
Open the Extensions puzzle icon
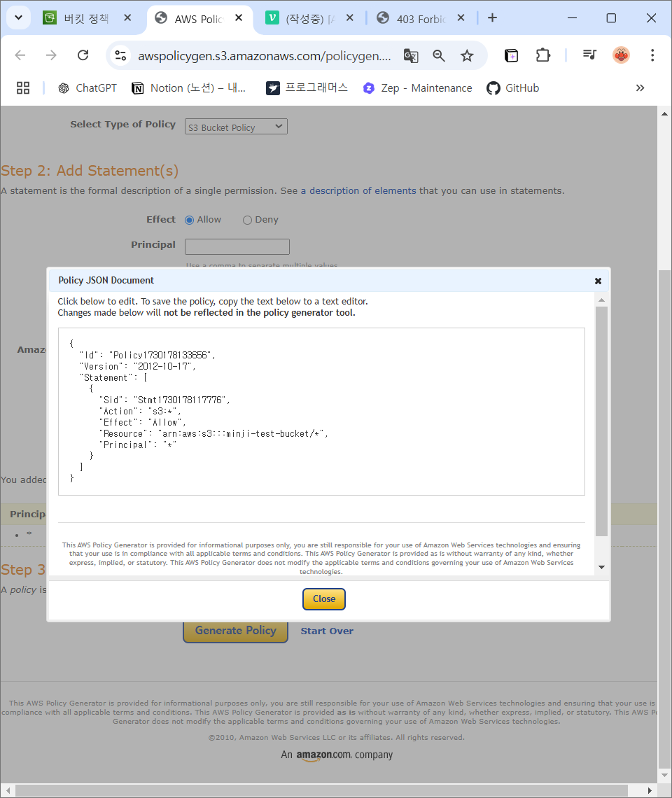tap(543, 55)
